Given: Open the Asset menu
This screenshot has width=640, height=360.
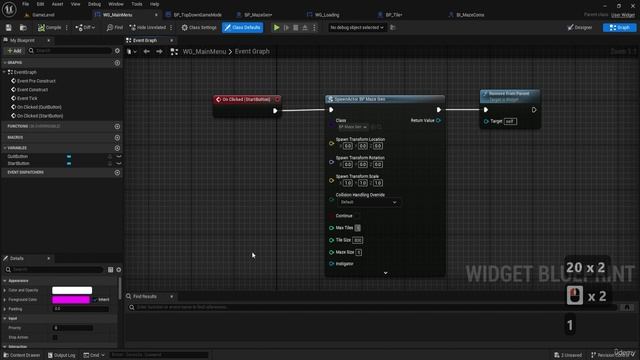Looking at the screenshot, I should (57, 4).
